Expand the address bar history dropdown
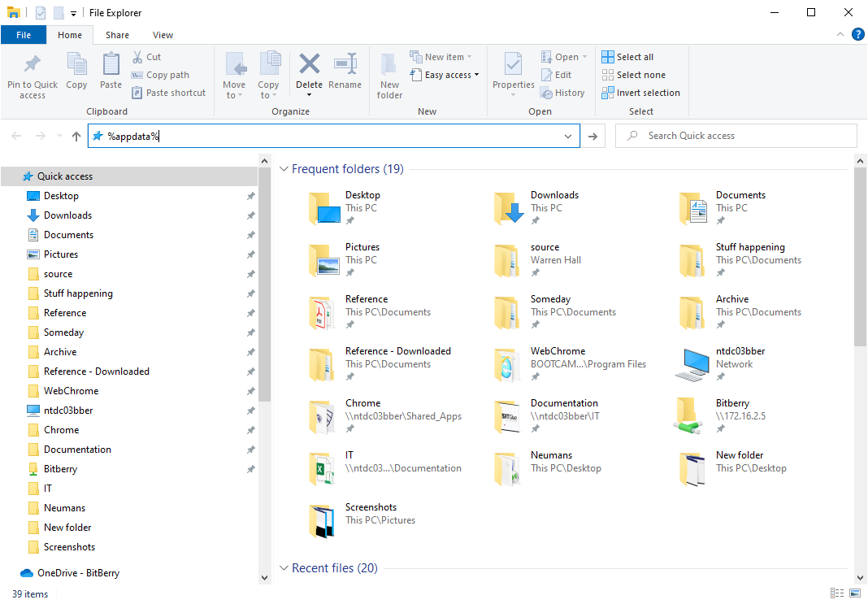Image resolution: width=868 pixels, height=604 pixels. pyautogui.click(x=568, y=137)
